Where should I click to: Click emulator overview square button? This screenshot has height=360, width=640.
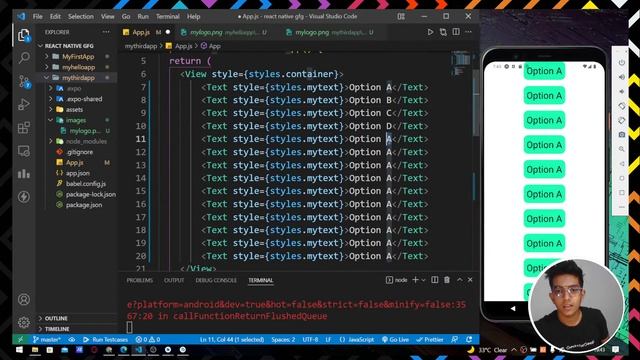(622, 192)
